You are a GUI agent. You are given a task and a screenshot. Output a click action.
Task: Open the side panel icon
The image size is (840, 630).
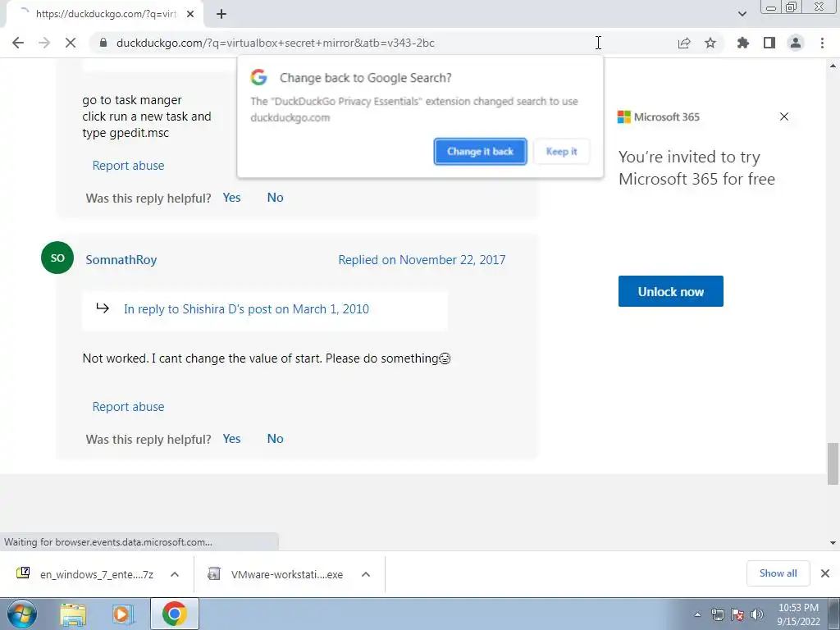(x=769, y=43)
